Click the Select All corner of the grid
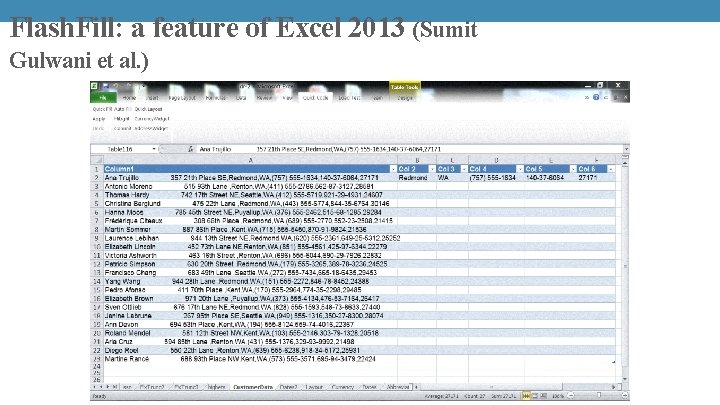The image size is (720, 405). click(97, 160)
